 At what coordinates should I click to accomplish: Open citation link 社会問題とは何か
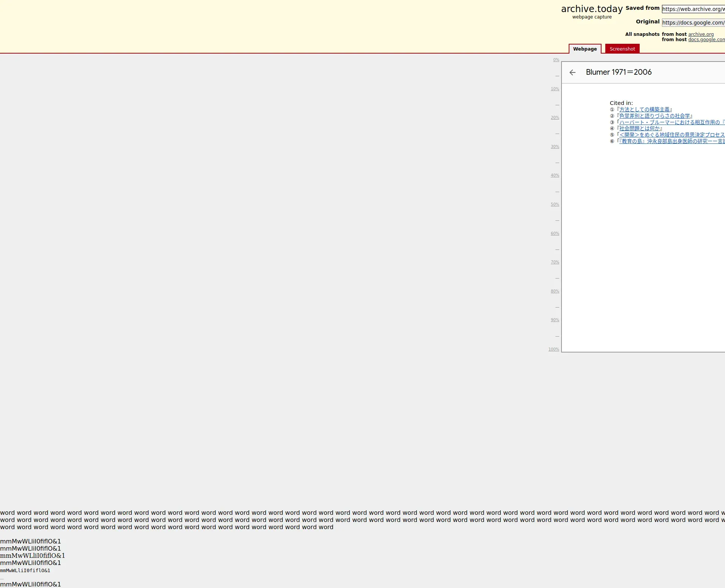tap(639, 128)
